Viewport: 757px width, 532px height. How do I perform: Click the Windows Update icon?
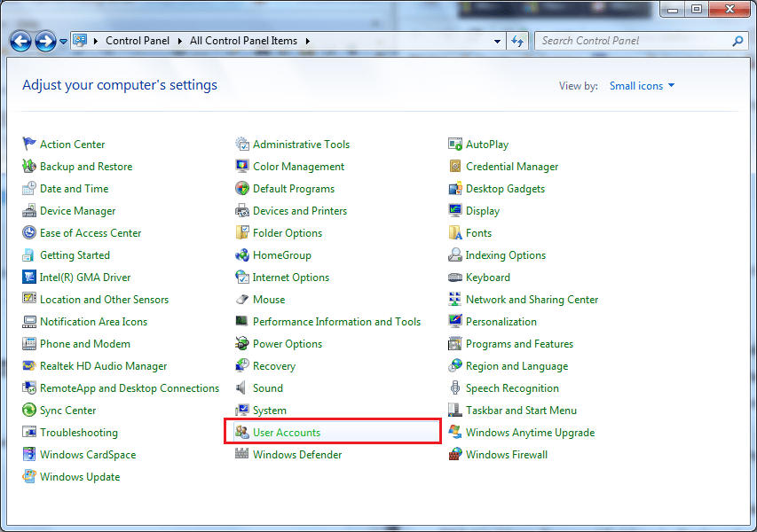(29, 476)
